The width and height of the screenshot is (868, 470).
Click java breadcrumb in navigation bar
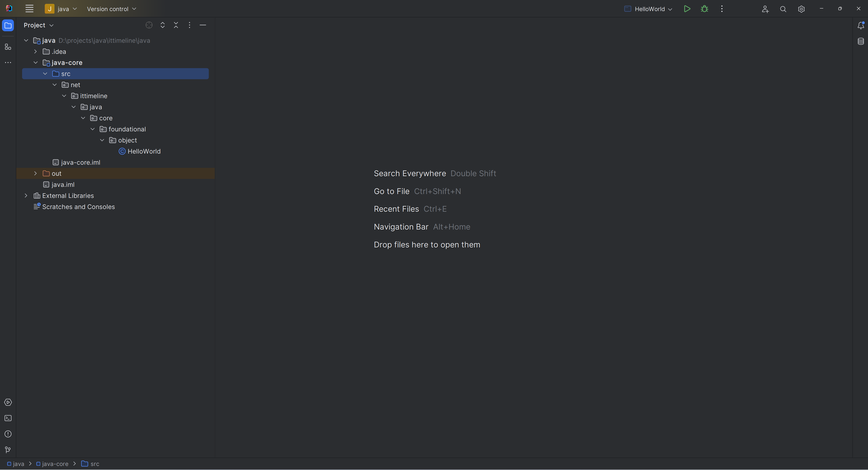click(x=16, y=464)
